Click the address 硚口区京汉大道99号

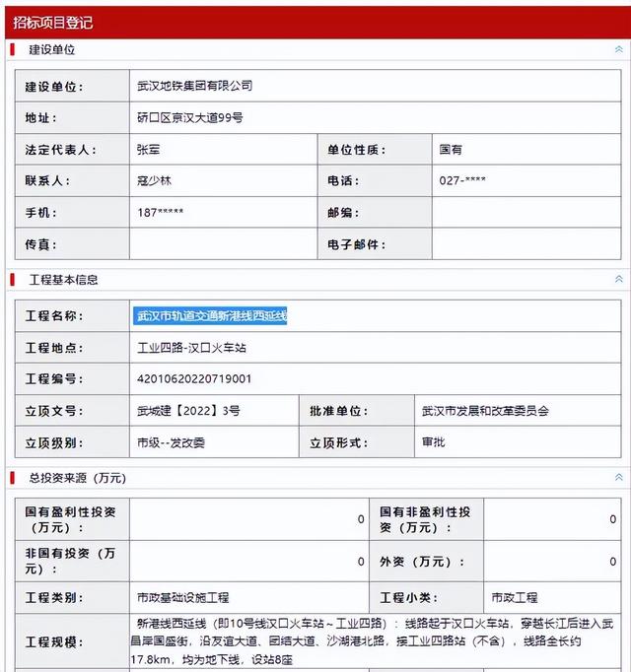(x=190, y=117)
